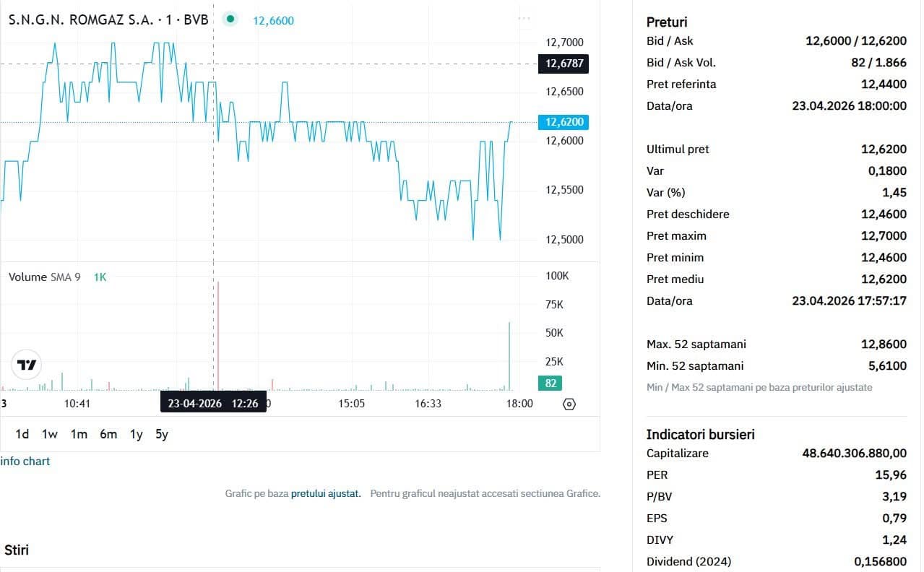
Task: Open chart settings hexagon icon
Action: click(x=569, y=404)
